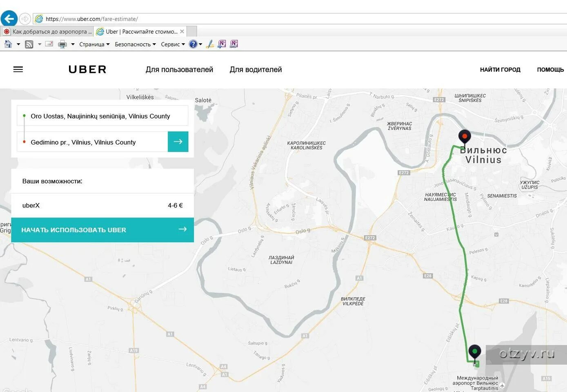Image resolution: width=567 pixels, height=392 pixels.
Task: Close the Uber browser tab
Action: pyautogui.click(x=182, y=31)
